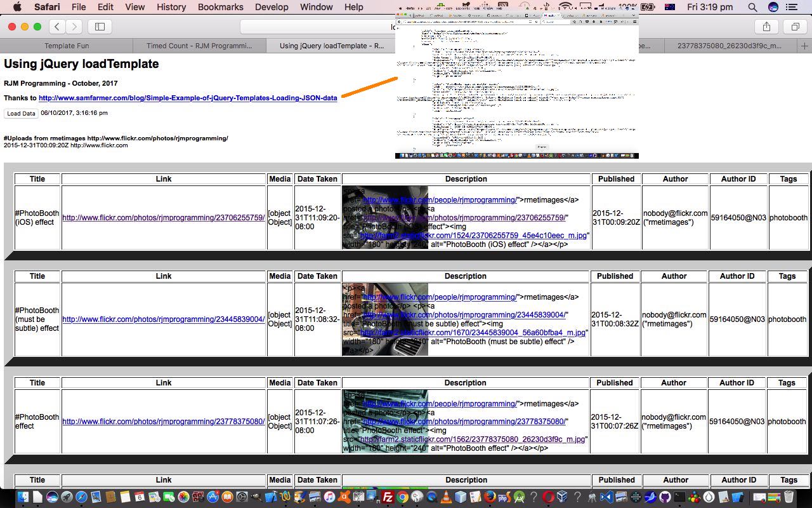Click the '2015-12-31T00:09:20Z' Published cell
This screenshot has height=508, width=812.
(x=616, y=218)
